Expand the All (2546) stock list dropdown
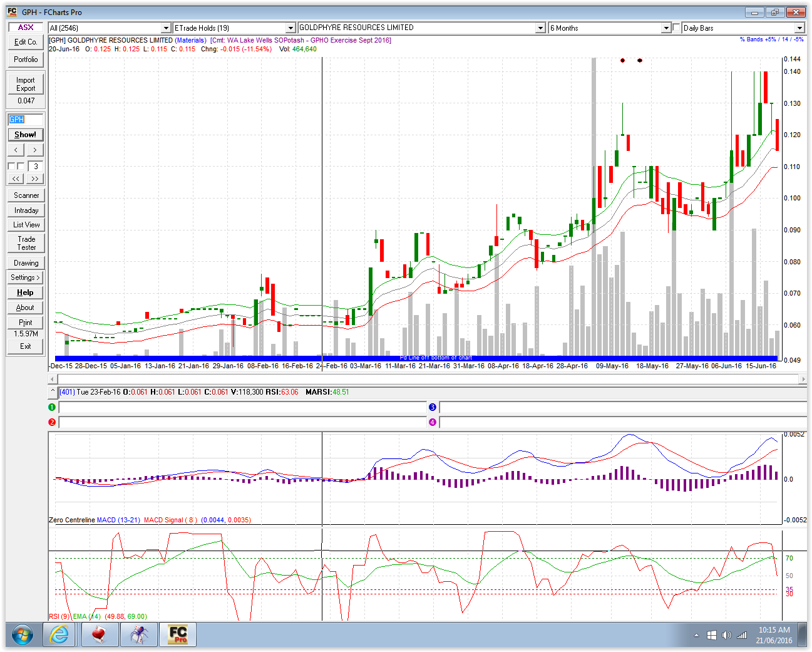Image resolution: width=812 pixels, height=652 pixels. tap(166, 28)
